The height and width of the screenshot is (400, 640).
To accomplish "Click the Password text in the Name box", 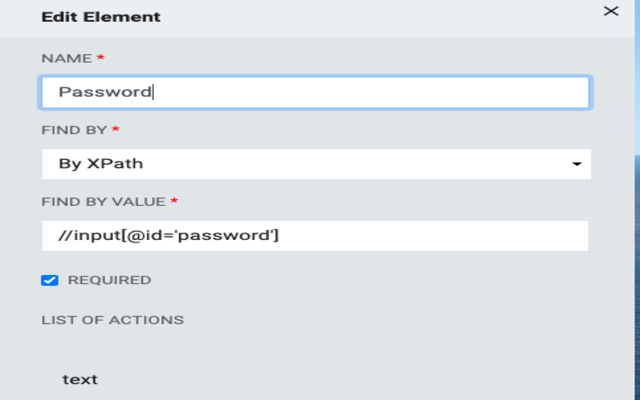I will pos(105,92).
